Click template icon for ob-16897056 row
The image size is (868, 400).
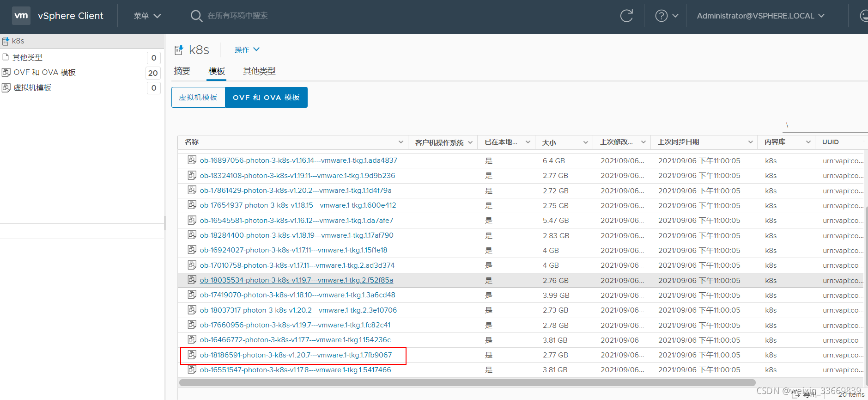[192, 160]
